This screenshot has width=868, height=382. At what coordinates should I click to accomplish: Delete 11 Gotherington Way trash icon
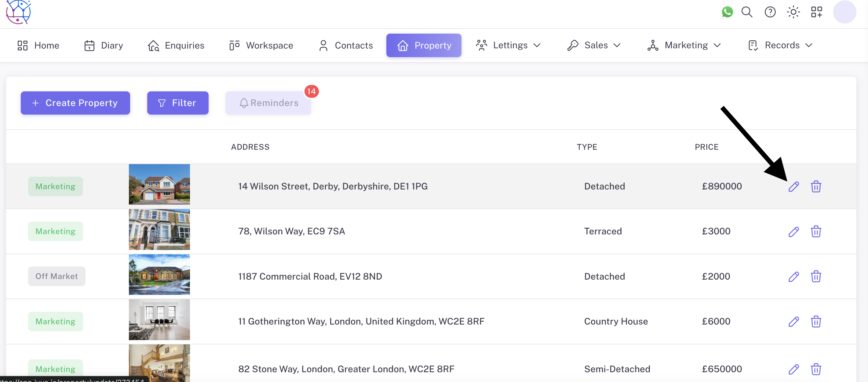(x=815, y=321)
